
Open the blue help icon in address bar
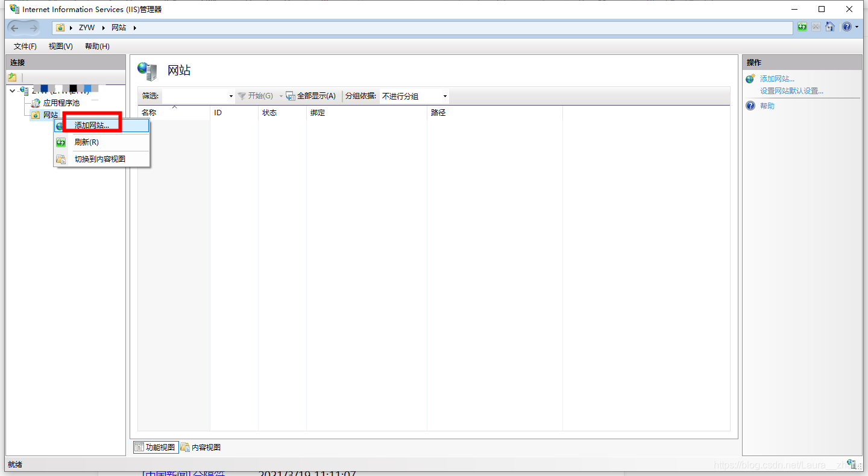[x=847, y=27]
